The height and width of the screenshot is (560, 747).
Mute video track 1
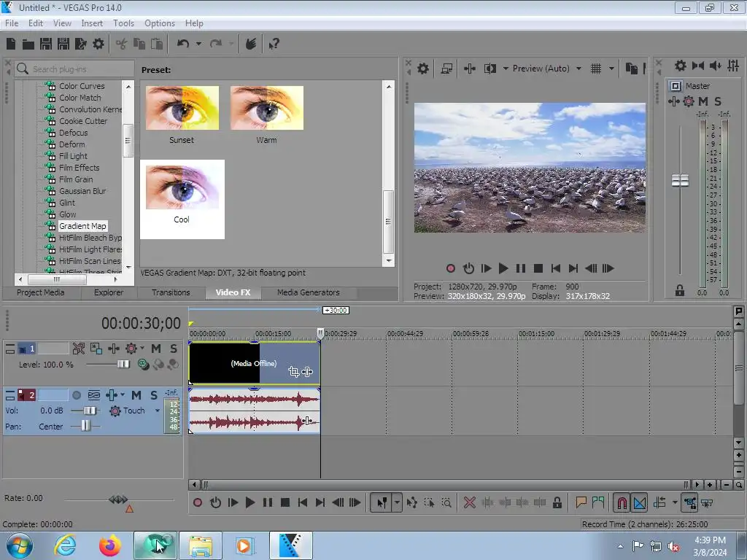pyautogui.click(x=156, y=349)
